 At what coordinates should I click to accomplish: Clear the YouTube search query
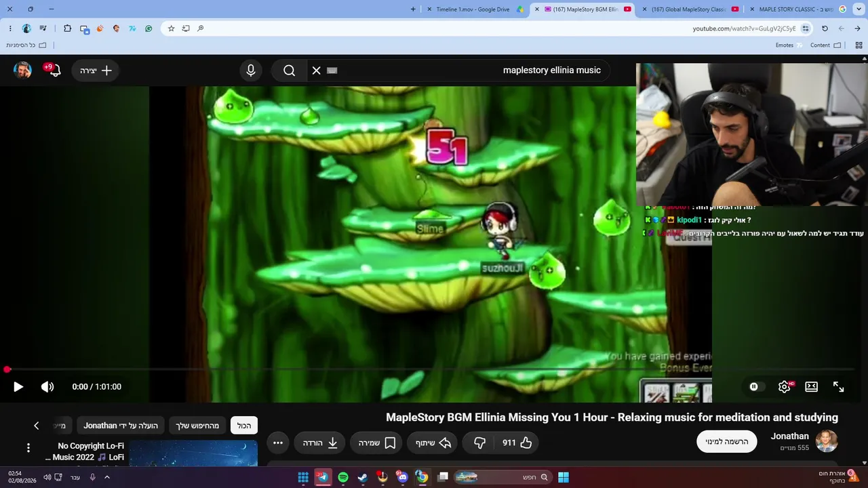coord(316,70)
